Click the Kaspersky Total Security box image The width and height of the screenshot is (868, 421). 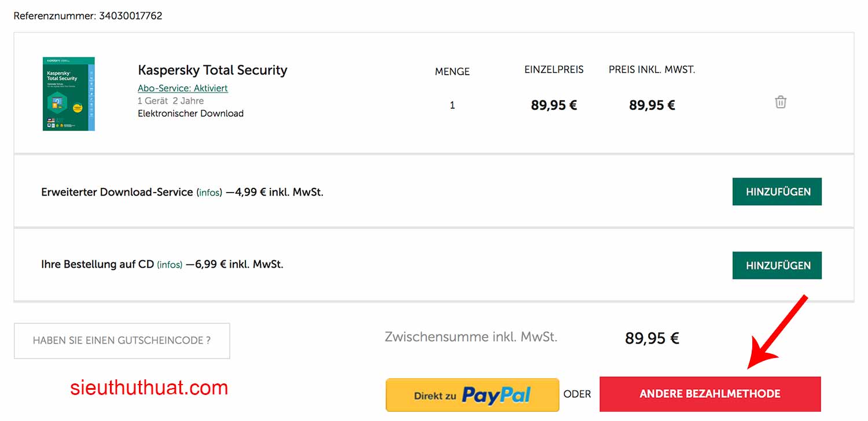[68, 94]
